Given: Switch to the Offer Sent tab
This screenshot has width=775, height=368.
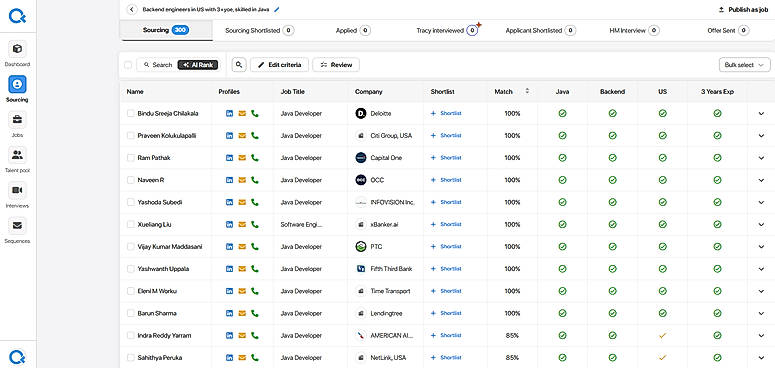Looking at the screenshot, I should coord(728,31).
